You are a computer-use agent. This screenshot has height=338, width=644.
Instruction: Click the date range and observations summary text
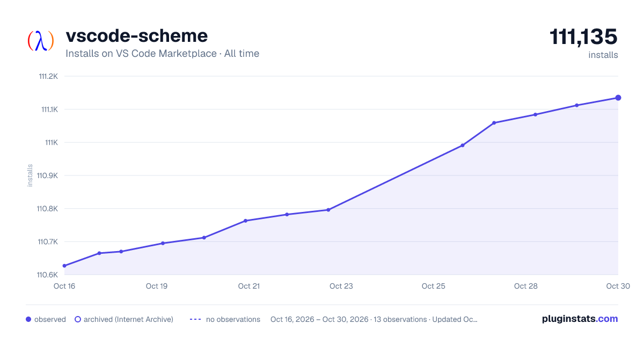coord(374,319)
